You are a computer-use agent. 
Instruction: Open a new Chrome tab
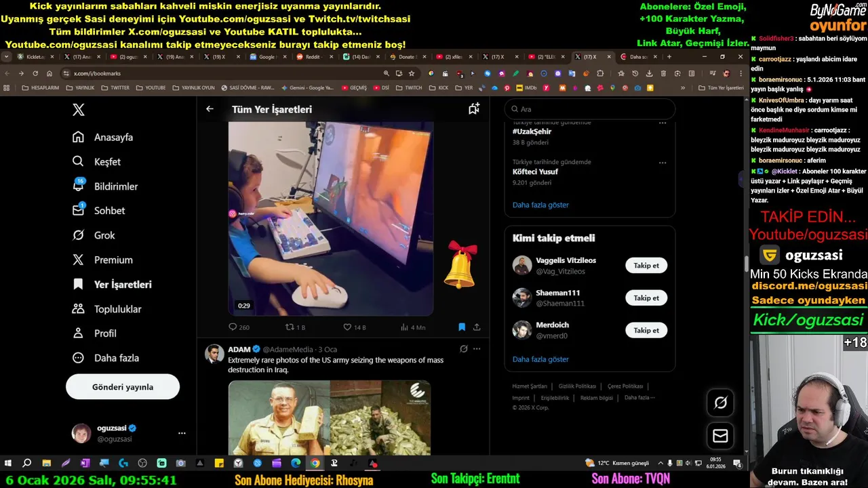click(669, 57)
